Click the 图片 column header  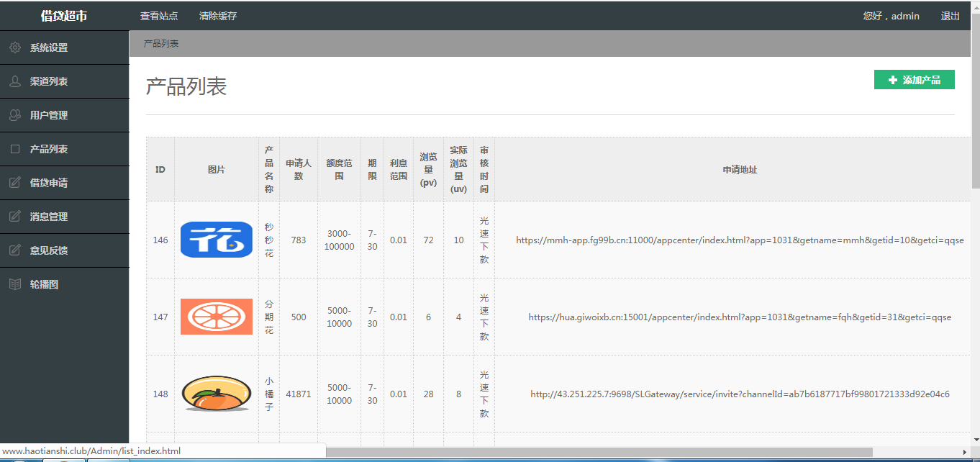click(x=217, y=170)
